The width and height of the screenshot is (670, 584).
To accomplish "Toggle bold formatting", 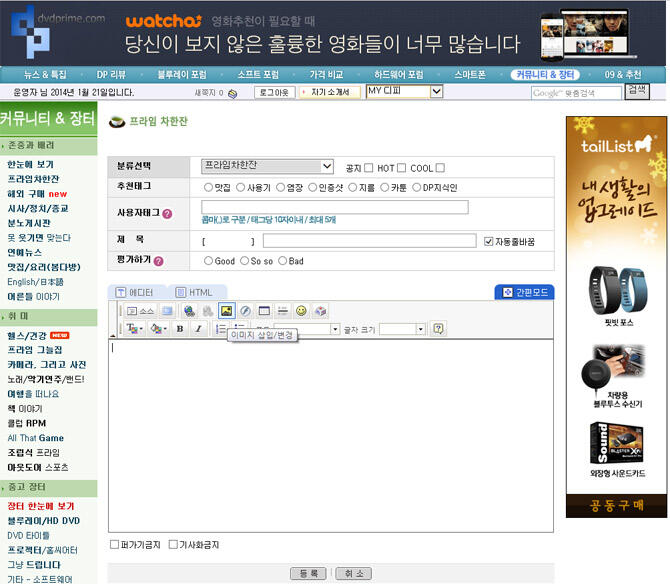I will pyautogui.click(x=180, y=329).
